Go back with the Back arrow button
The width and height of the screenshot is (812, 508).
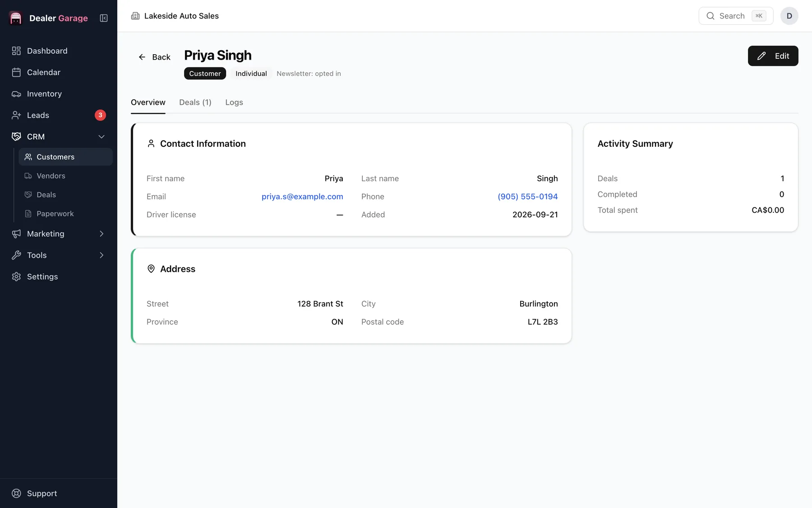click(154, 57)
